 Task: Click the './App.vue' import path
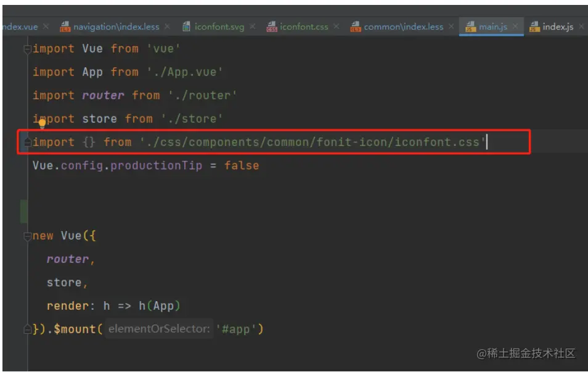click(x=185, y=72)
